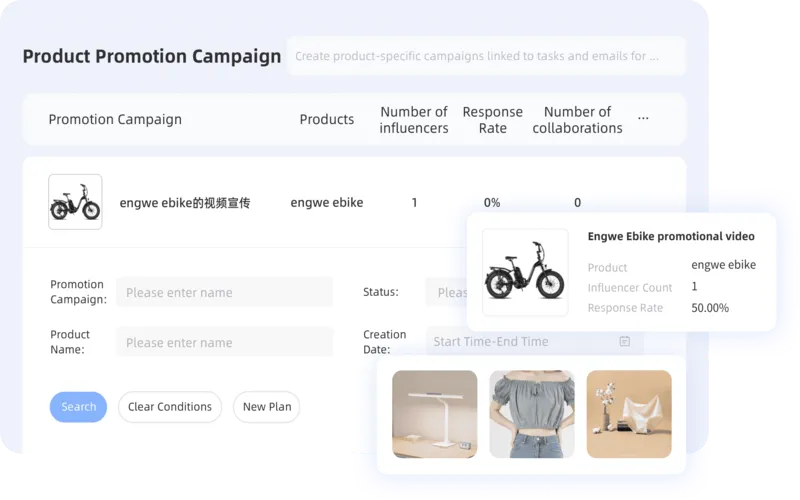Click the ebike thumbnail in campaign row

(75, 202)
